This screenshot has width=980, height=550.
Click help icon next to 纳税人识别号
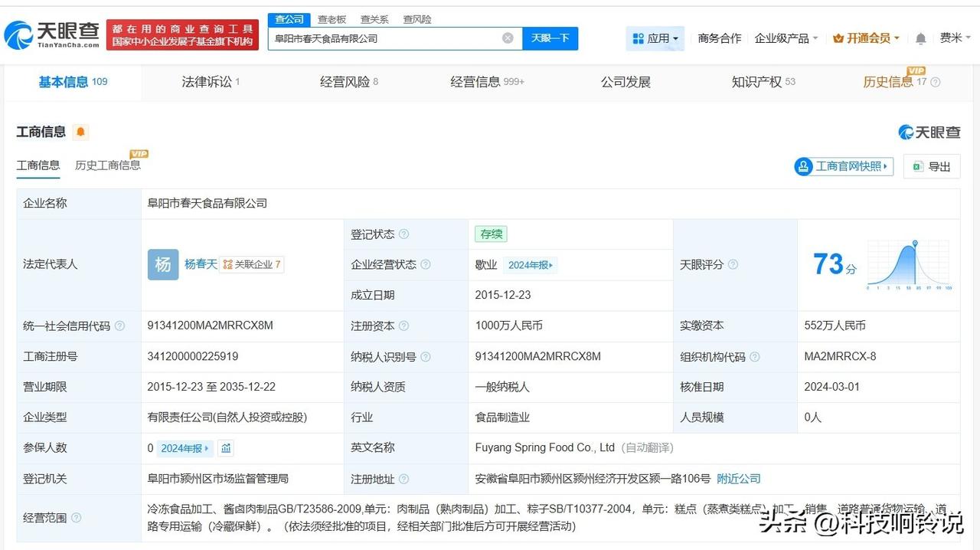pyautogui.click(x=426, y=357)
